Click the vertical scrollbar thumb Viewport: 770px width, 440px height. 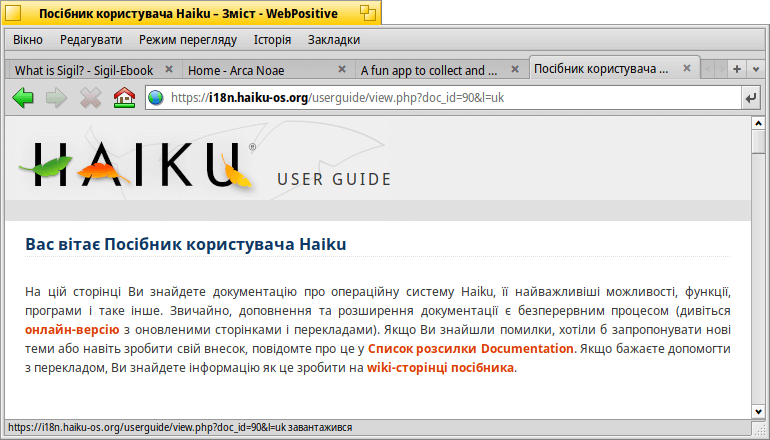pos(758,142)
